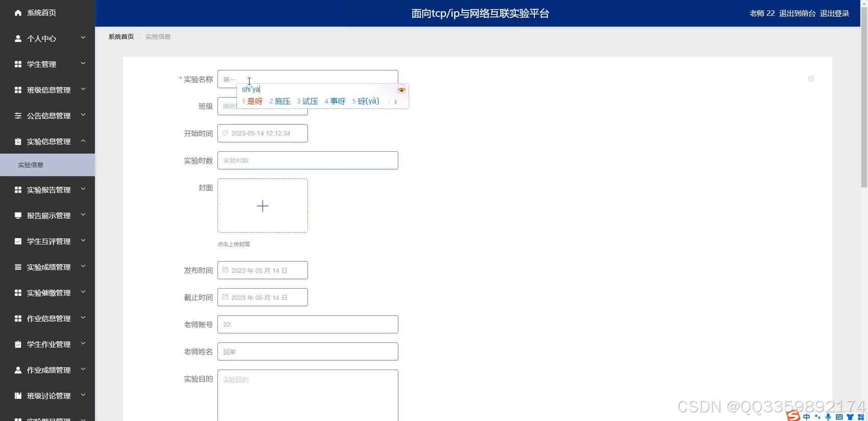The image size is (868, 421).
Task: Click the Sogou S logo in tray
Action: (x=793, y=415)
